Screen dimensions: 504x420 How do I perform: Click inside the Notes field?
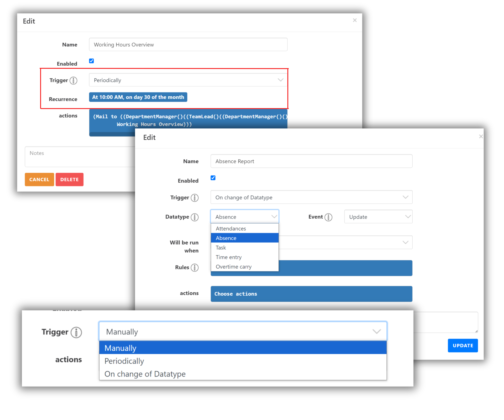(79, 157)
